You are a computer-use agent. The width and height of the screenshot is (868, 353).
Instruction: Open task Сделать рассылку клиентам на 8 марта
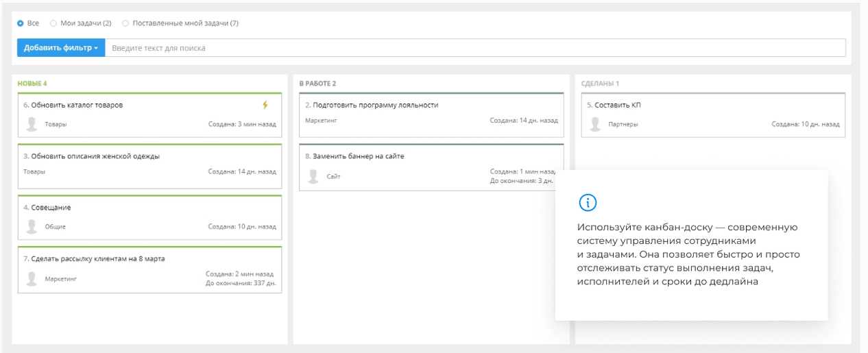[98, 258]
